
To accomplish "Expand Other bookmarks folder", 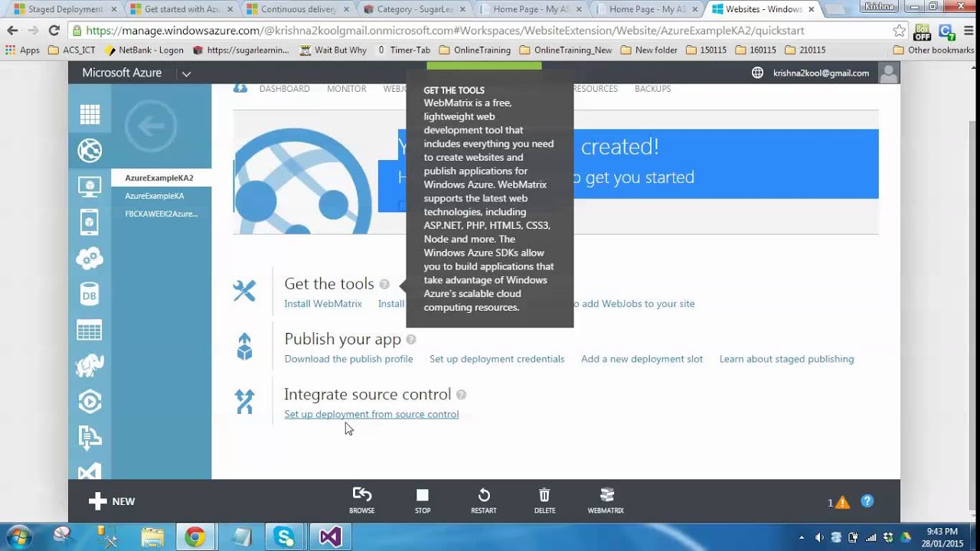I will click(x=933, y=50).
